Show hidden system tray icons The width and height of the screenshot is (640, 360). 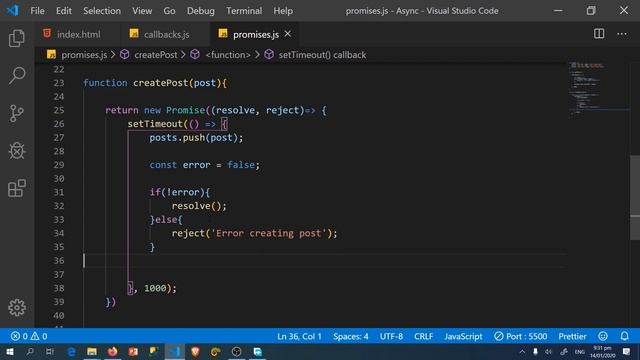[522, 352]
